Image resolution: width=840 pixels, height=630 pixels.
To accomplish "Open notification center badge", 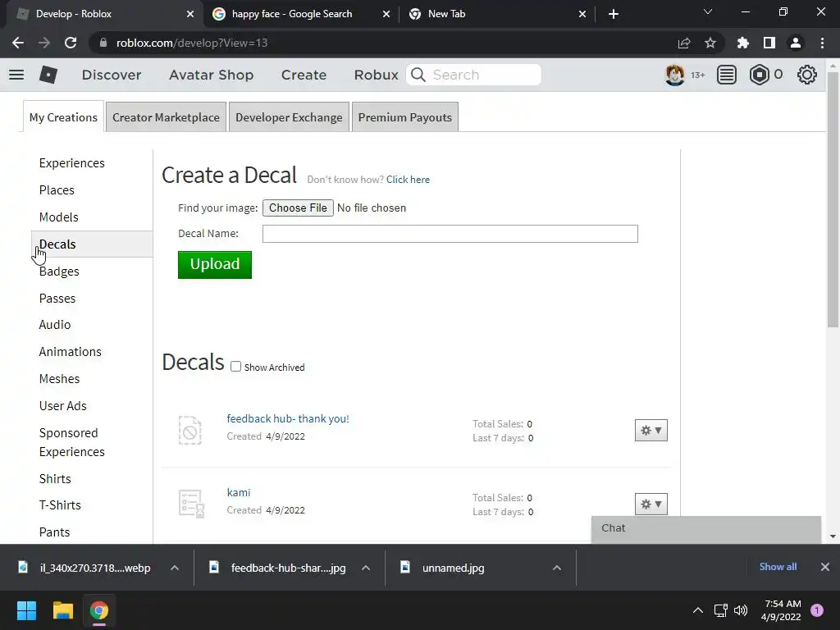I will pos(817,610).
